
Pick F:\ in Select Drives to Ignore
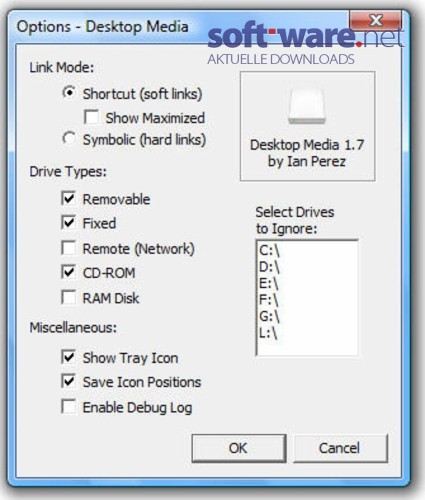point(307,300)
